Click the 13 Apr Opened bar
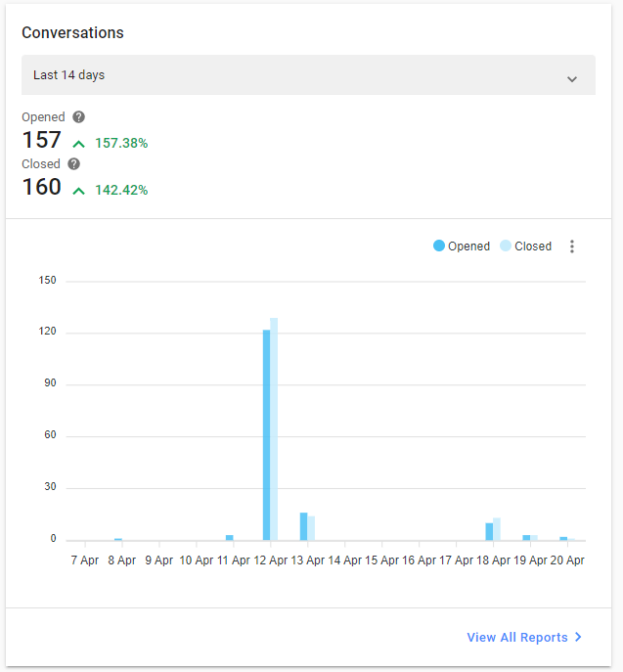 [303, 526]
